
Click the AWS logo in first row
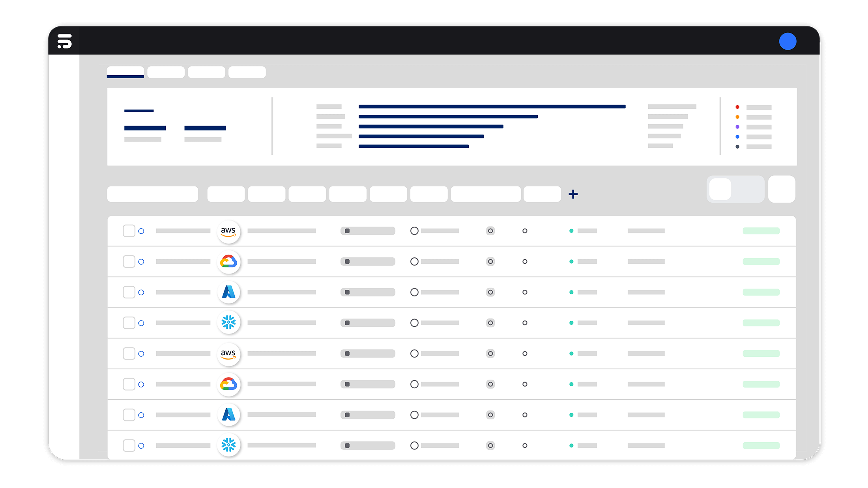(x=228, y=231)
